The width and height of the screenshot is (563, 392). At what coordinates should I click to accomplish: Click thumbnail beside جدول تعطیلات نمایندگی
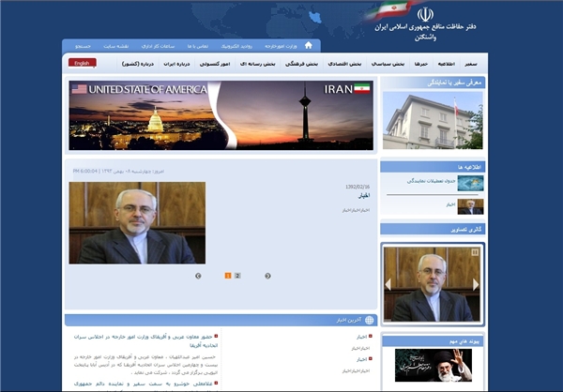click(x=470, y=183)
